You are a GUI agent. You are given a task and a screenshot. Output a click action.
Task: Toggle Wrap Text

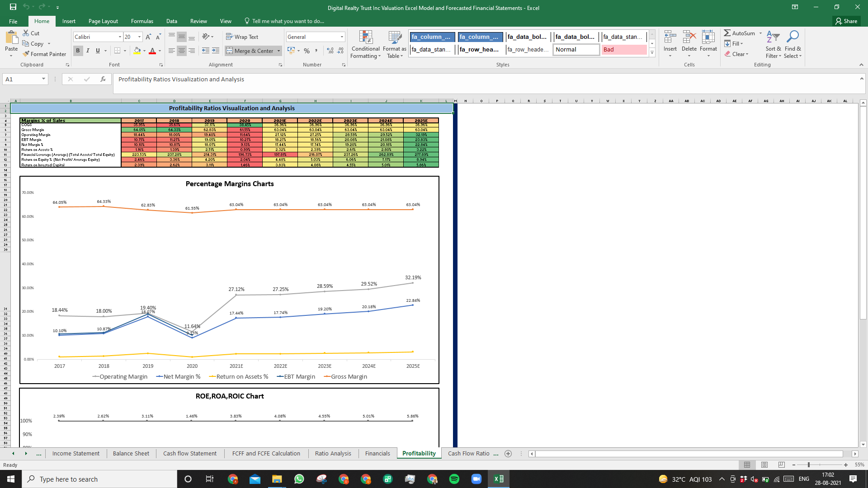242,37
